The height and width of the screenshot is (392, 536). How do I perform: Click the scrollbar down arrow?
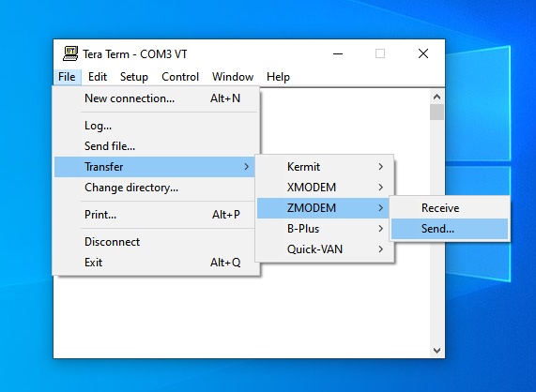[x=436, y=351]
